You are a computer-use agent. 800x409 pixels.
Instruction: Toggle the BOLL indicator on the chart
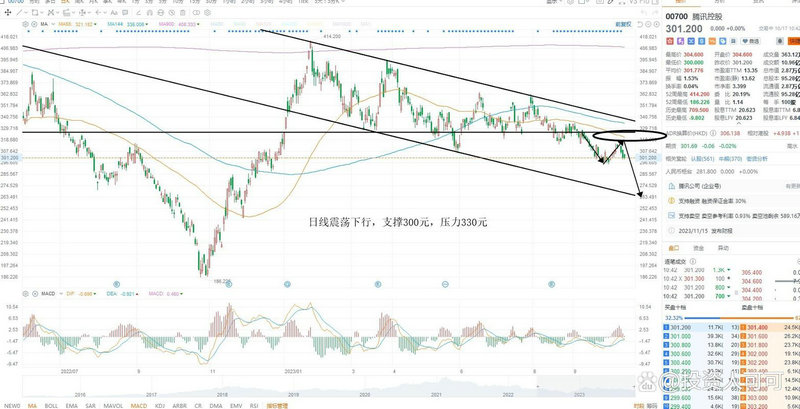[50, 403]
